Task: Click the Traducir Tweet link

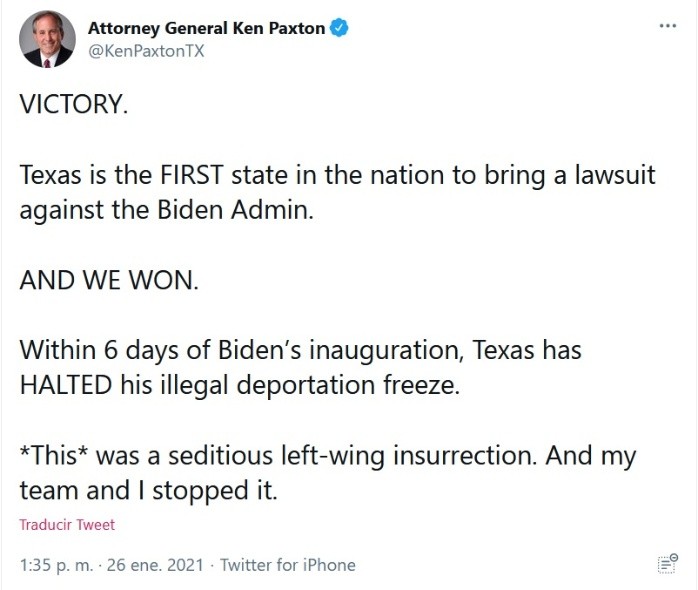Action: pyautogui.click(x=67, y=525)
